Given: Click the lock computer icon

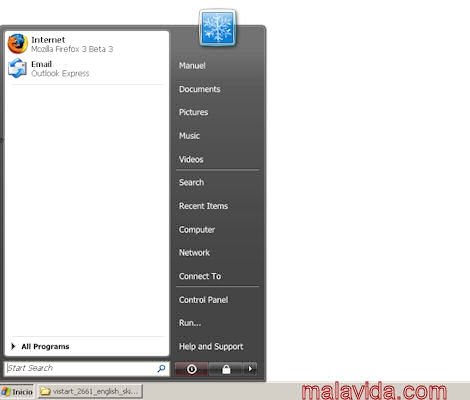Looking at the screenshot, I should click(x=226, y=369).
